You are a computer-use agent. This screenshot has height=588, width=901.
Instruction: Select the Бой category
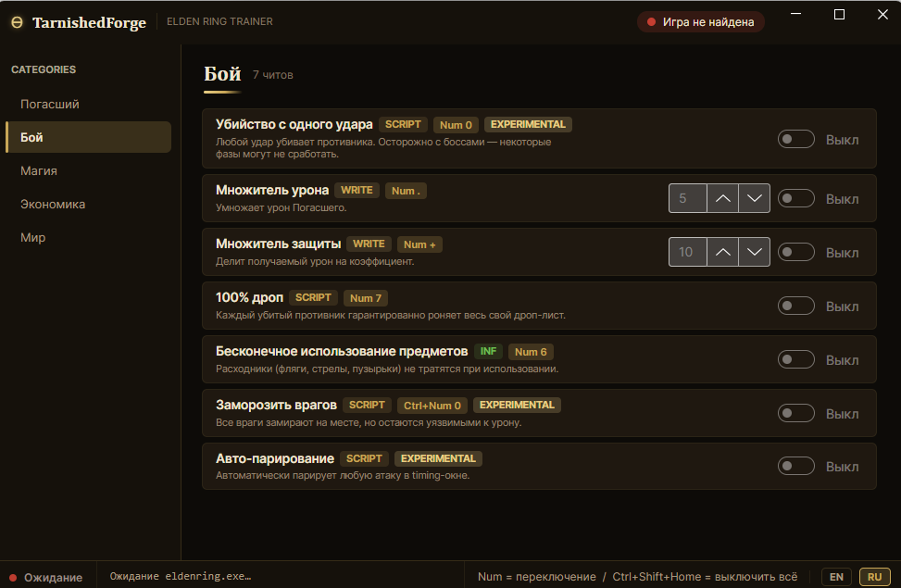(89, 137)
